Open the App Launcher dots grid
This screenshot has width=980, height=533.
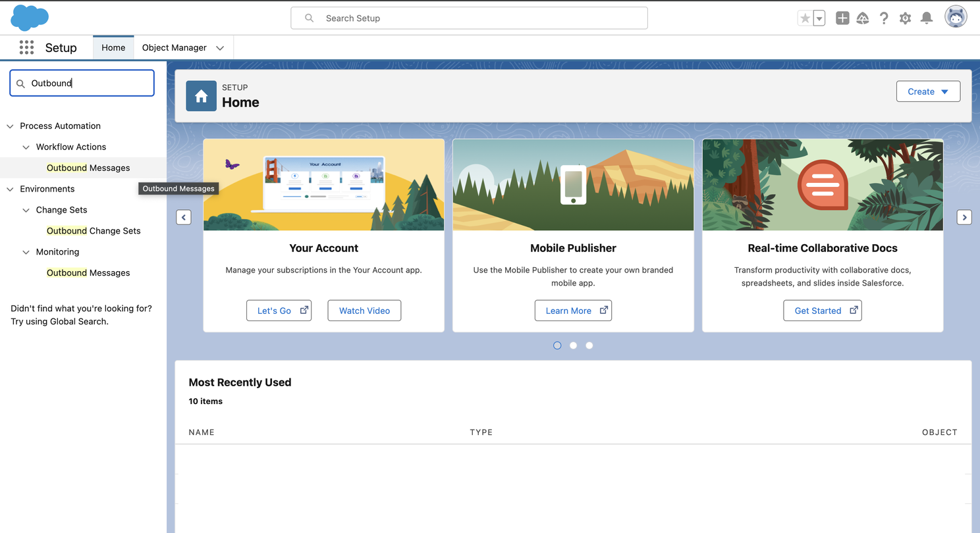click(x=26, y=47)
